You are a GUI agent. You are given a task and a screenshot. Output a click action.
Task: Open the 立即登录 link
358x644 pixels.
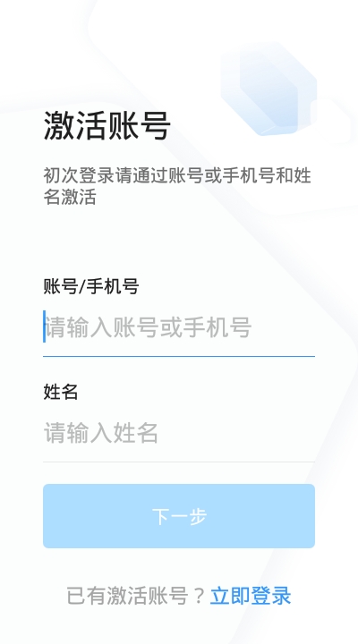click(251, 596)
